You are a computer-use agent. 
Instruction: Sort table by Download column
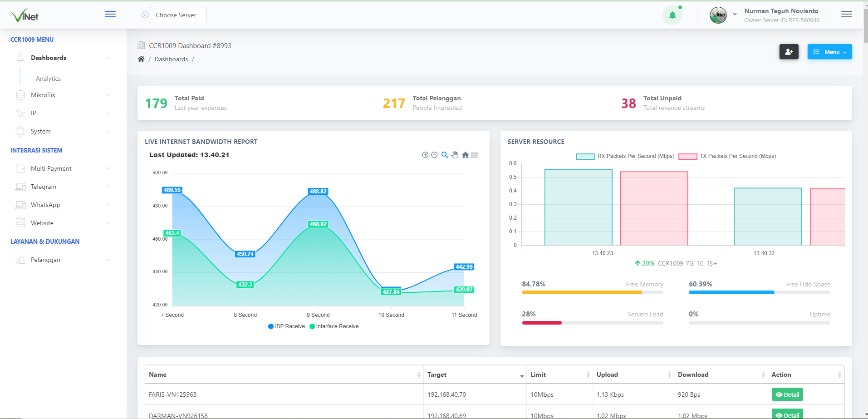[721, 375]
